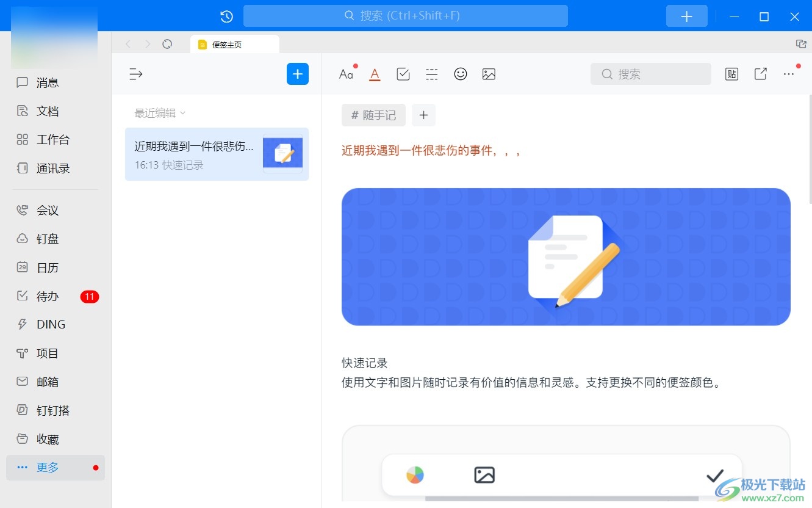This screenshot has width=812, height=508.
Task: Expand the 最近编辑 sort dropdown
Action: pyautogui.click(x=160, y=113)
